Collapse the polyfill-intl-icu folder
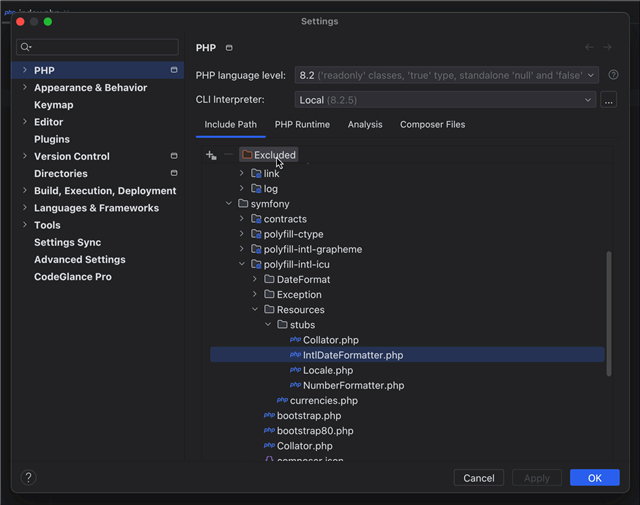This screenshot has width=640, height=505. [x=242, y=264]
